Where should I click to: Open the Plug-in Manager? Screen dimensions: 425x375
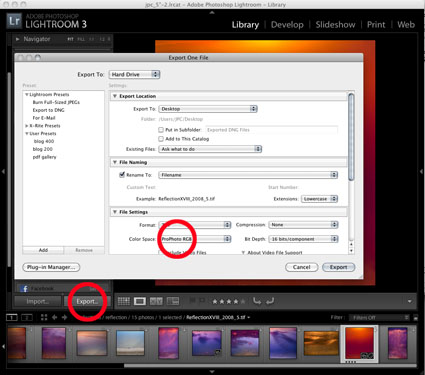pyautogui.click(x=51, y=267)
